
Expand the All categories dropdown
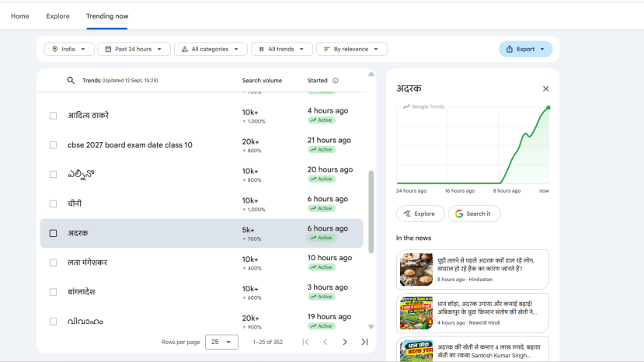[211, 49]
